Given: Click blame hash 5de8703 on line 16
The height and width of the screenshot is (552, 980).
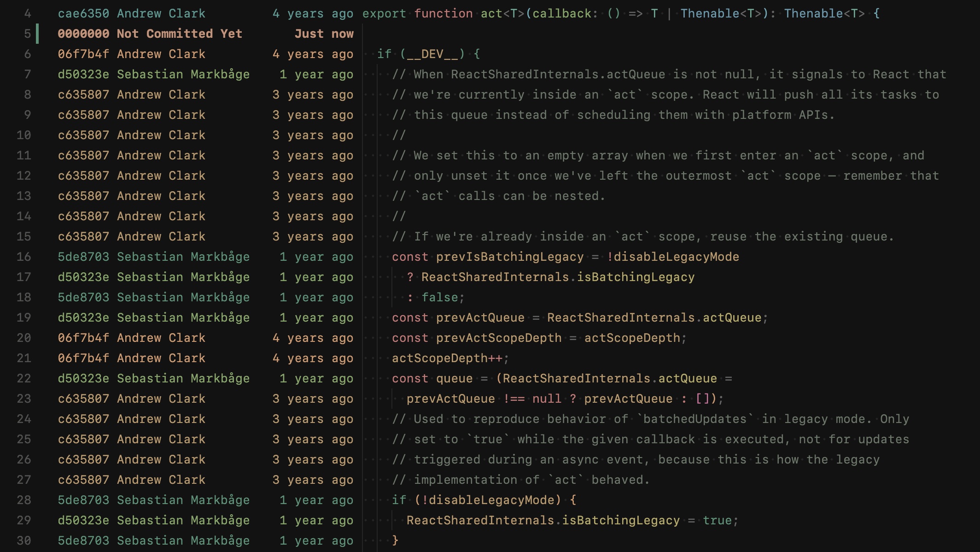Looking at the screenshot, I should 83,257.
